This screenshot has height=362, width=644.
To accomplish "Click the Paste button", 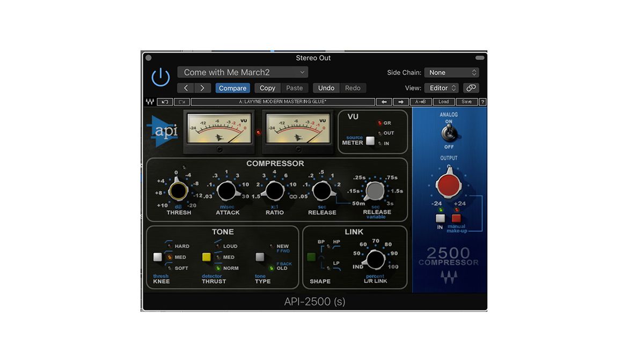I will 294,88.
